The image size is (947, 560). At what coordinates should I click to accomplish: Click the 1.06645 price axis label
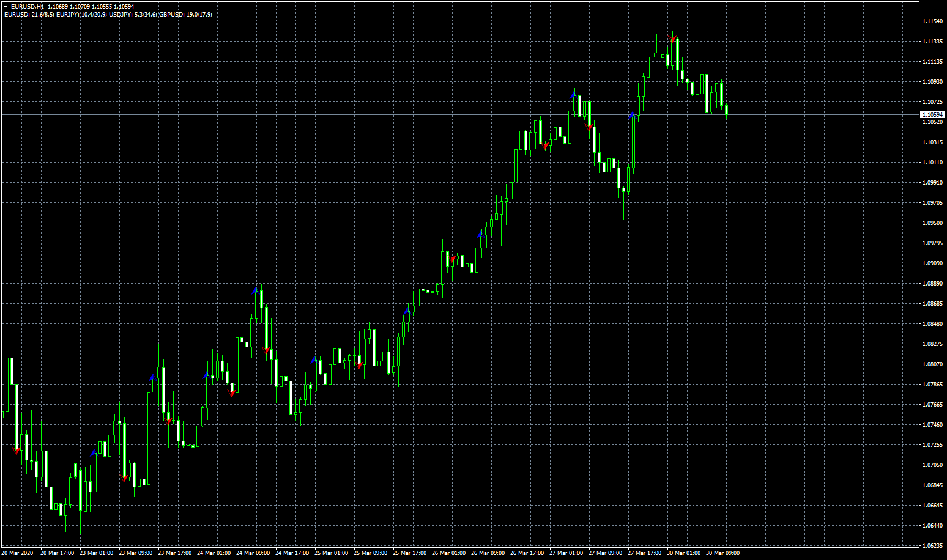coord(932,506)
